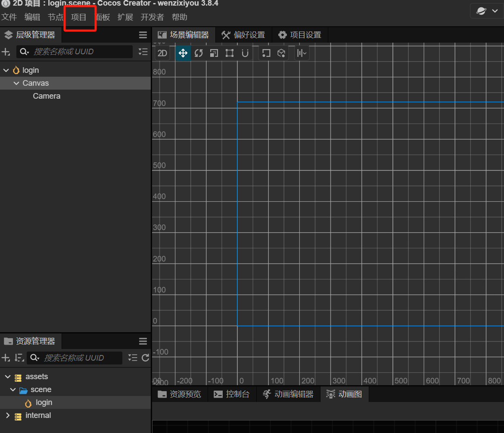
Task: Switch to the 项目设置 tab
Action: 299,35
